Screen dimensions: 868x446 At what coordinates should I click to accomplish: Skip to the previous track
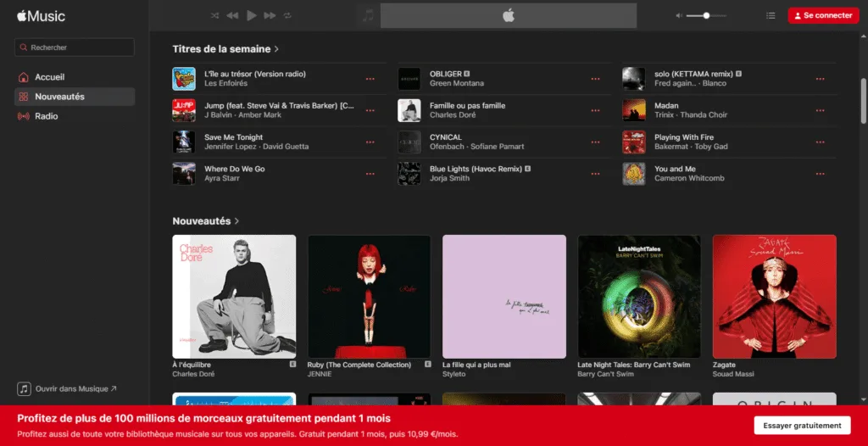point(232,15)
